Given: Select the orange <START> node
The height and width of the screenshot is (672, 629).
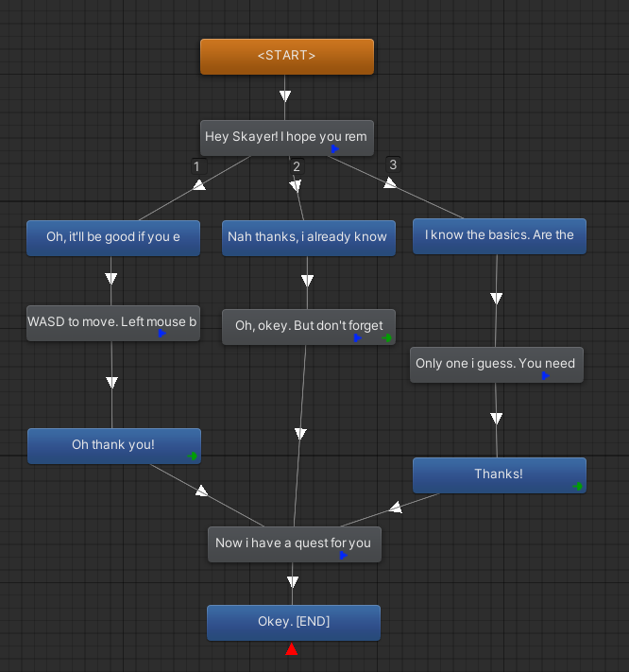Looking at the screenshot, I should tap(286, 56).
